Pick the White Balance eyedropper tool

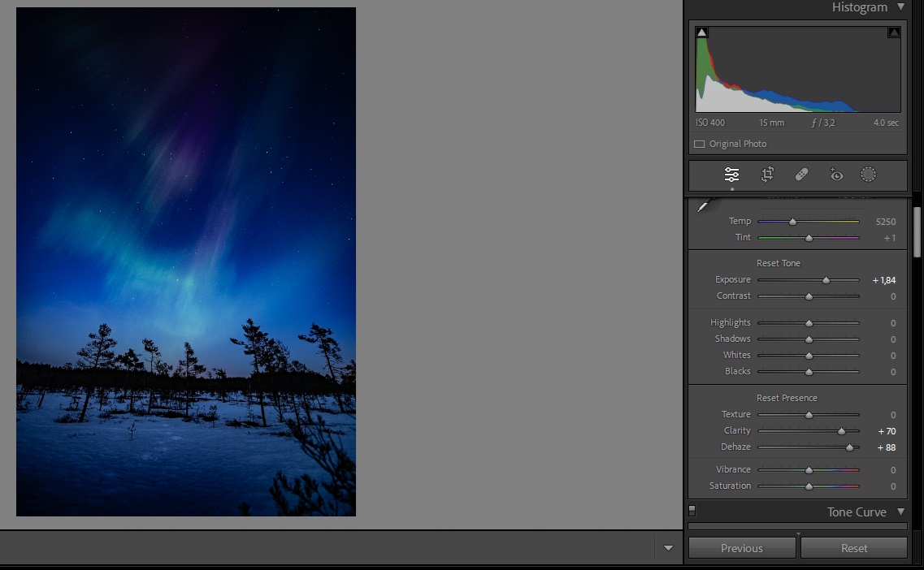click(x=705, y=206)
